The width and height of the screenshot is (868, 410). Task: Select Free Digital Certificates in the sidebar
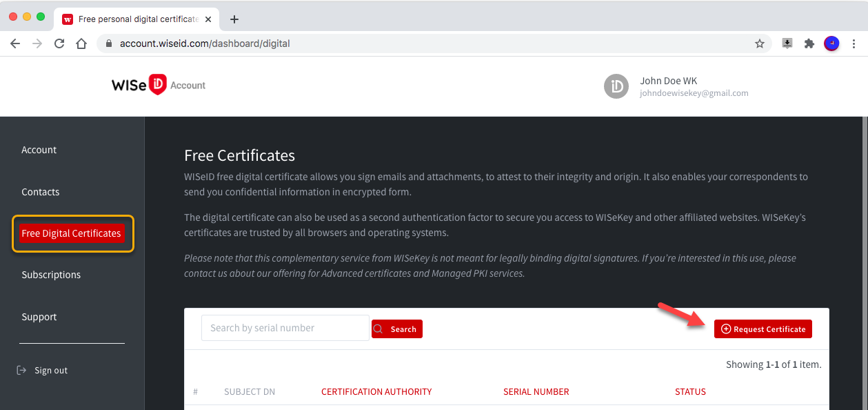coord(72,233)
